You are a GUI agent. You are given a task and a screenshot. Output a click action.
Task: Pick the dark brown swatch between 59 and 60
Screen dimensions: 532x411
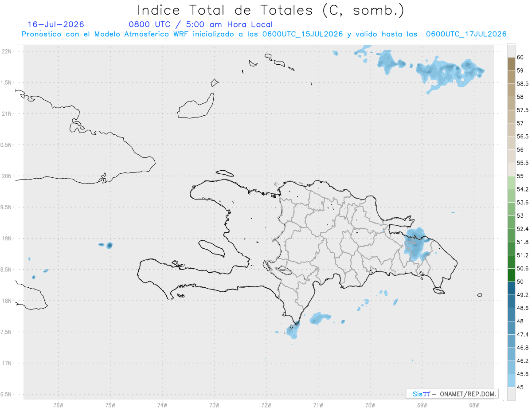coord(511,64)
